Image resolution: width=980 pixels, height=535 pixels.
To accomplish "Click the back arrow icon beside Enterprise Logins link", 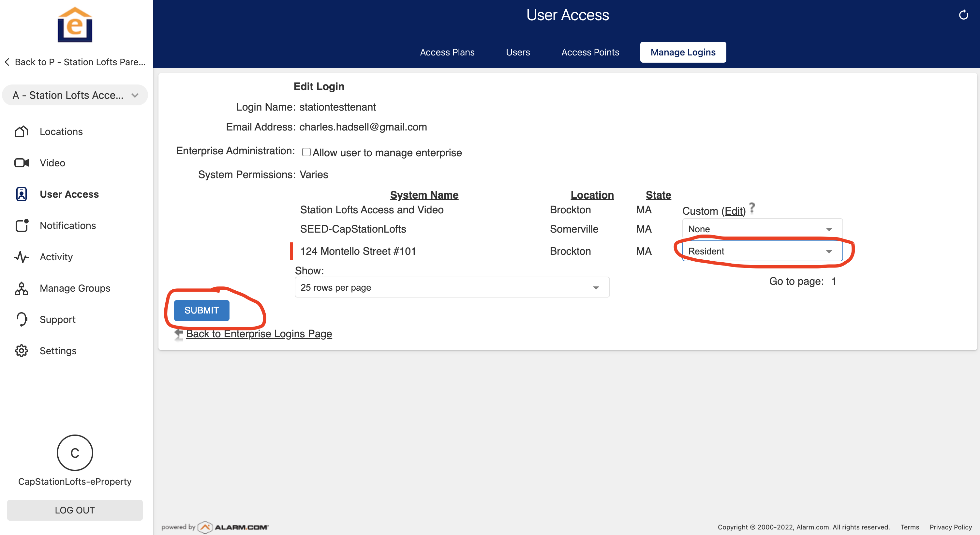I will coord(178,334).
